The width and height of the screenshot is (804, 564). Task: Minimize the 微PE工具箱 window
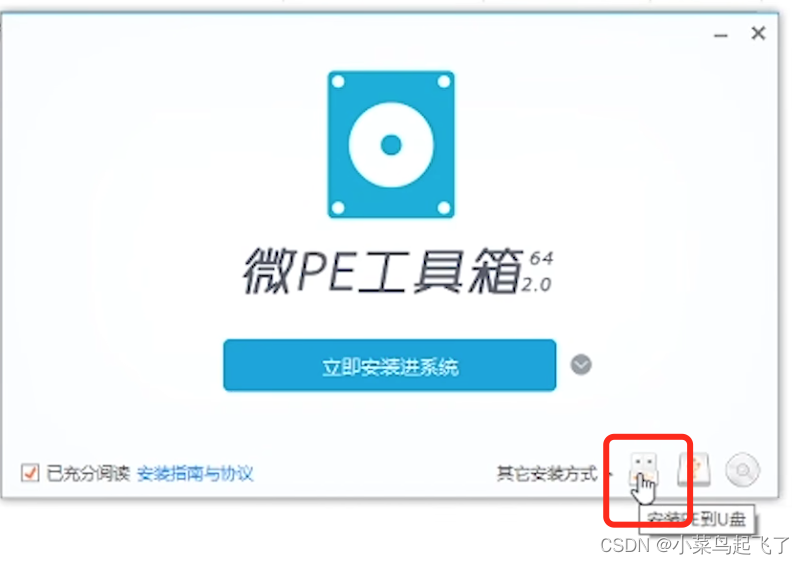pyautogui.click(x=721, y=35)
